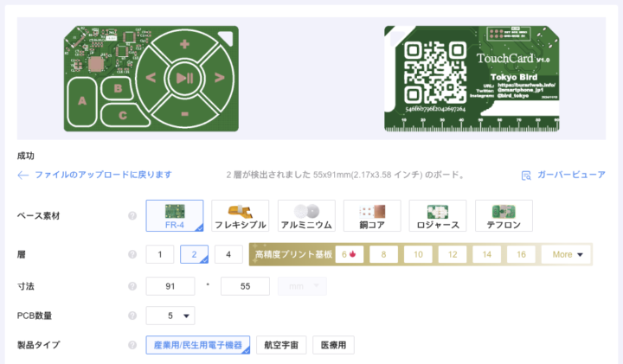
Task: Select the アルミニウム base material
Action: (x=305, y=215)
